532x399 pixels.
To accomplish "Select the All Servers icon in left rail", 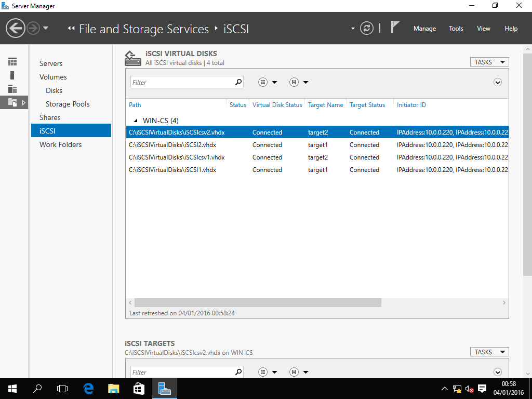I will [12, 89].
